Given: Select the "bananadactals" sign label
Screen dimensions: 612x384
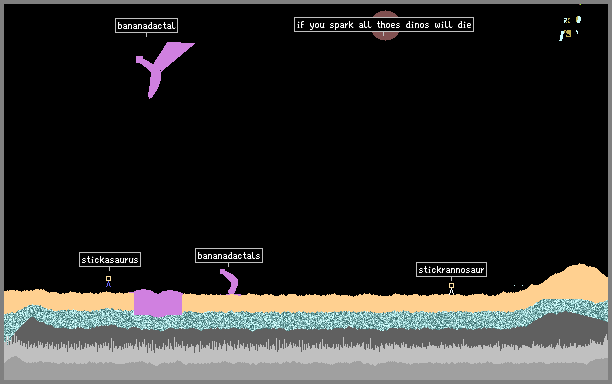Looking at the screenshot, I should tap(229, 256).
